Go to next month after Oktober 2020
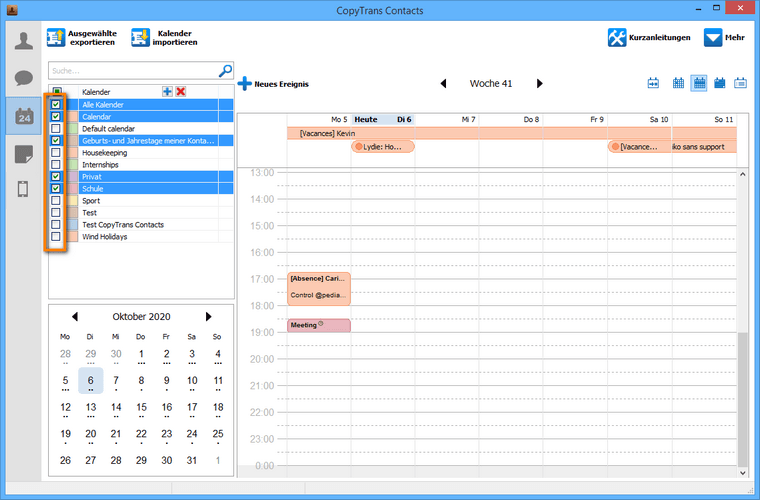This screenshot has width=760, height=500. coord(208,316)
